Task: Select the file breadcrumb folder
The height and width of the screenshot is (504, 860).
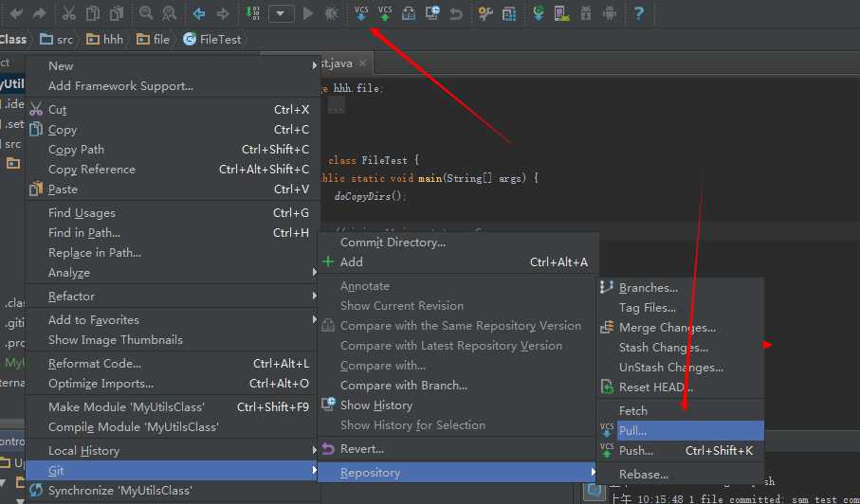Action: coord(153,40)
